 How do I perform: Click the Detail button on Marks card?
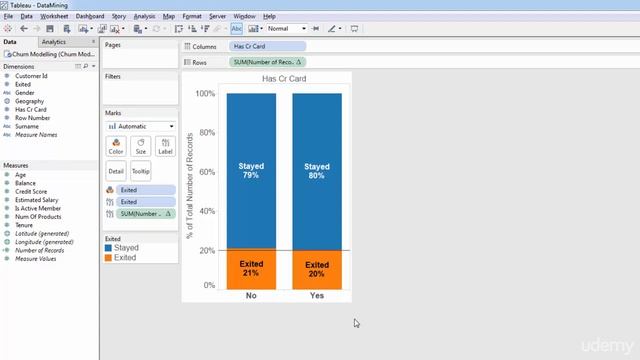click(116, 171)
